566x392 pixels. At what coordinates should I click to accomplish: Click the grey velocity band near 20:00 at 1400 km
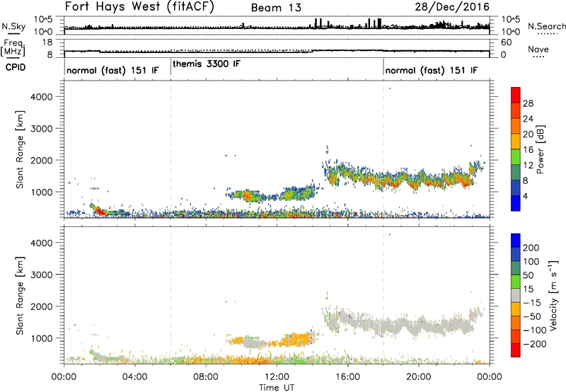(x=419, y=327)
